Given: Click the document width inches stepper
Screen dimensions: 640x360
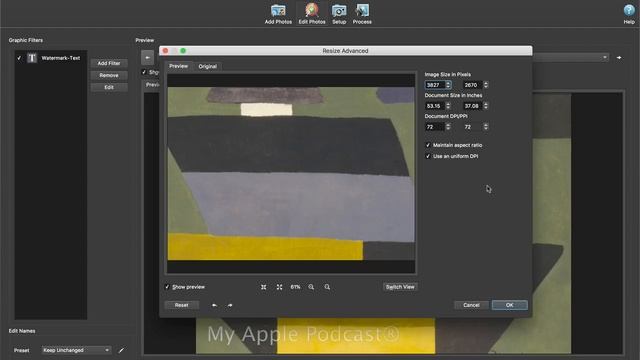Looking at the screenshot, I should point(448,106).
